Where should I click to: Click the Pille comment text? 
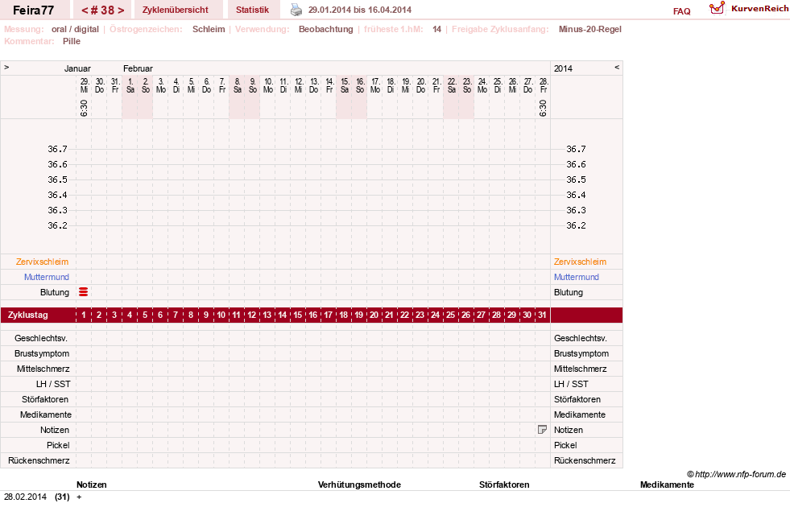72,41
